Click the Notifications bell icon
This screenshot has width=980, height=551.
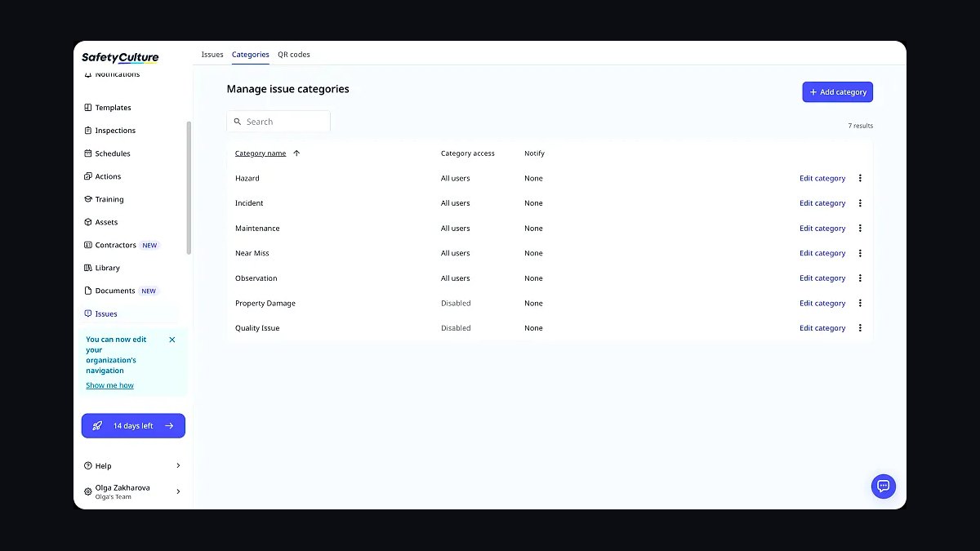pyautogui.click(x=88, y=74)
